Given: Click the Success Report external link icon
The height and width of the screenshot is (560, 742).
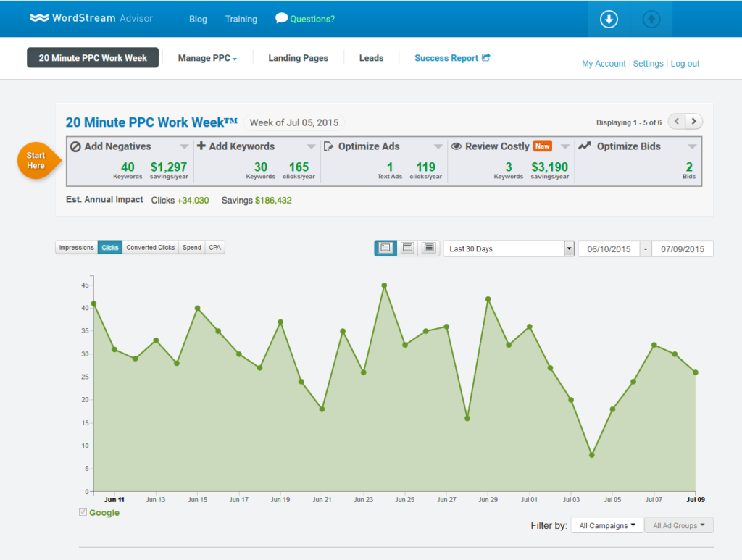Looking at the screenshot, I should coord(486,57).
